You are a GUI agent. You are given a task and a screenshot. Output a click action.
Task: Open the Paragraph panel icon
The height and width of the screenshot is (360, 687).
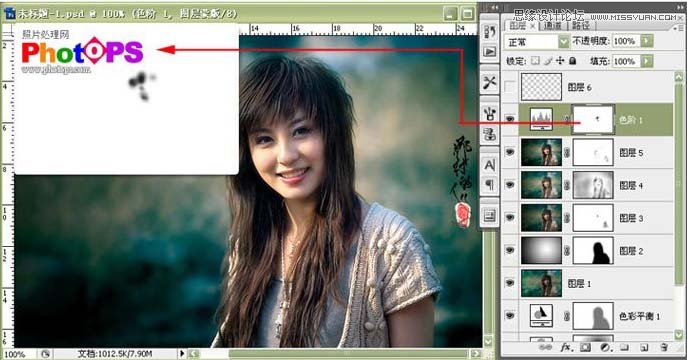click(x=489, y=185)
